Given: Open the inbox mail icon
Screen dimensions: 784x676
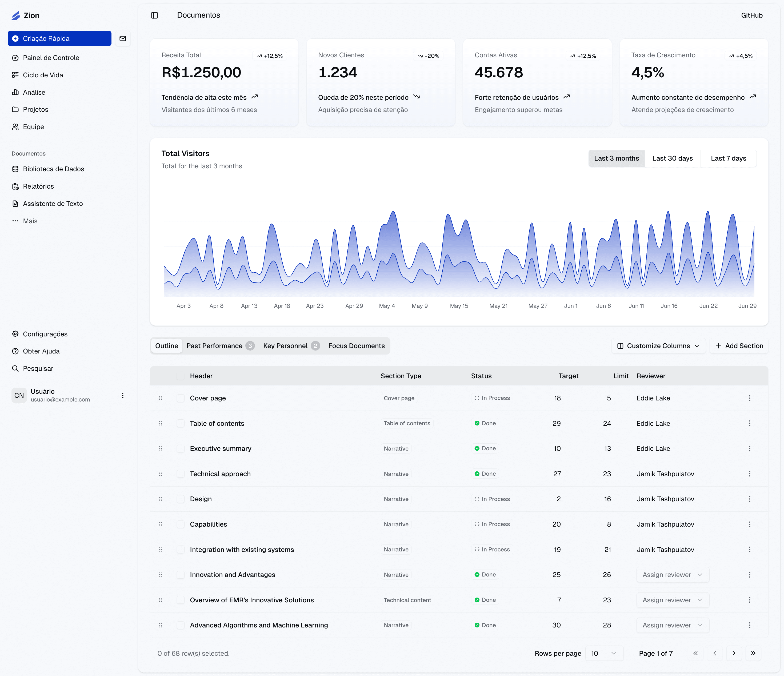Looking at the screenshot, I should pos(123,39).
